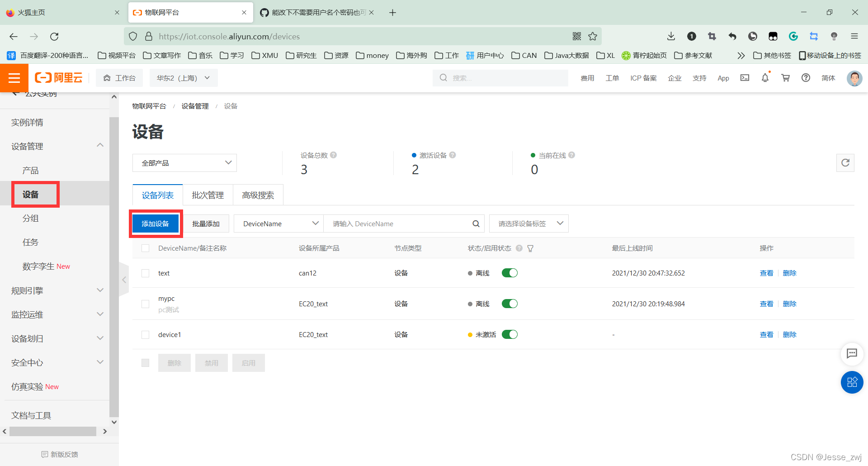This screenshot has height=466, width=868.
Task: Open the shopping cart icon in the header
Action: [x=785, y=78]
